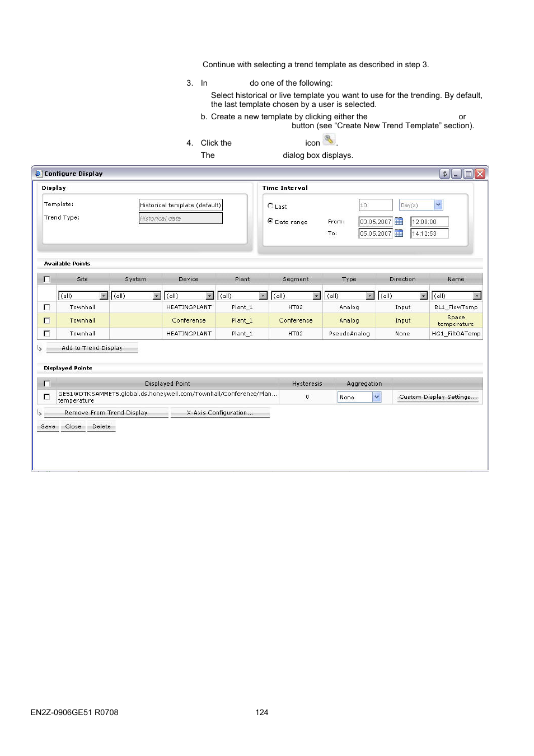Image resolution: width=534 pixels, height=756 pixels.
Task: Click the refresh button in title bar
Action: 444,174
